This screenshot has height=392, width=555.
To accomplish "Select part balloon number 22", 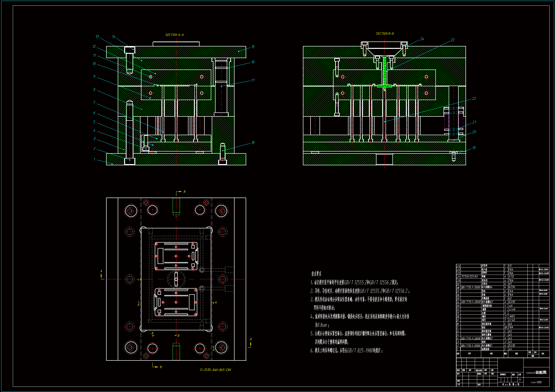I will 474,99.
